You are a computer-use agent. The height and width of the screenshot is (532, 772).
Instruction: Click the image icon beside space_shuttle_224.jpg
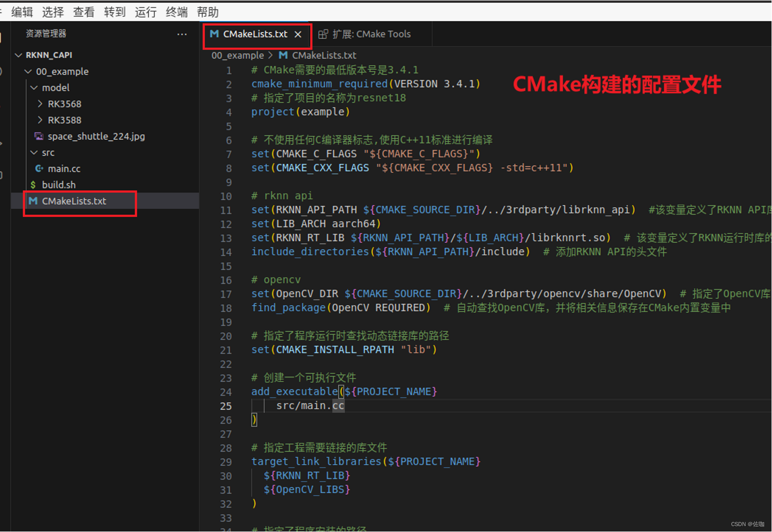[x=39, y=136]
